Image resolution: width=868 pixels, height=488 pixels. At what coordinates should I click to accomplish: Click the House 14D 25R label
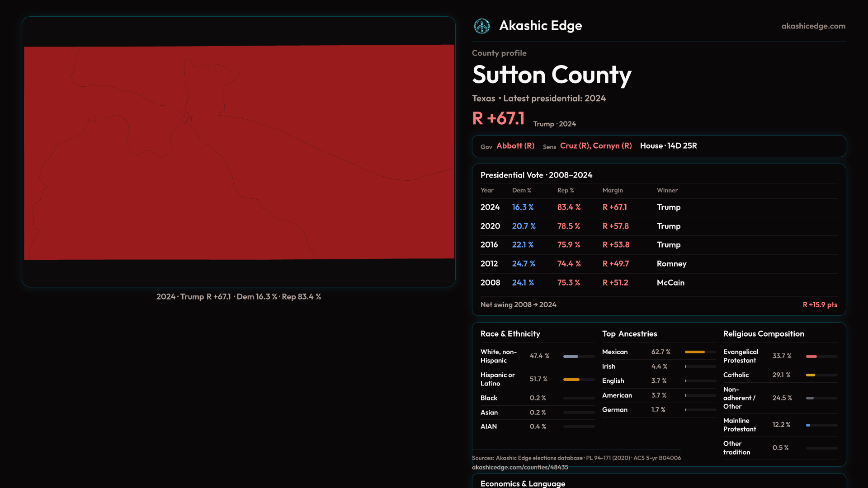tap(668, 146)
